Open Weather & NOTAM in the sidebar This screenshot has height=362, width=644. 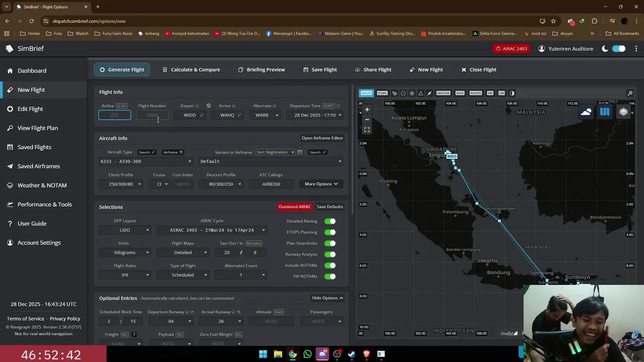click(x=42, y=186)
